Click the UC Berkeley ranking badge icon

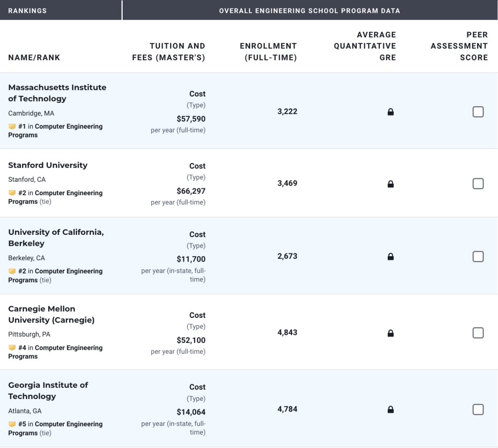pos(12,271)
